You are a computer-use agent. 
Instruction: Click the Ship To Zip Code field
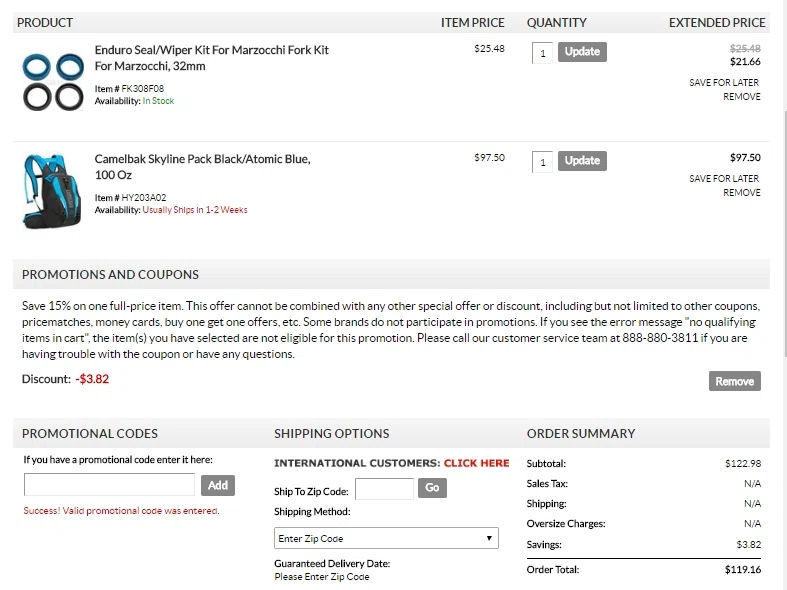384,489
